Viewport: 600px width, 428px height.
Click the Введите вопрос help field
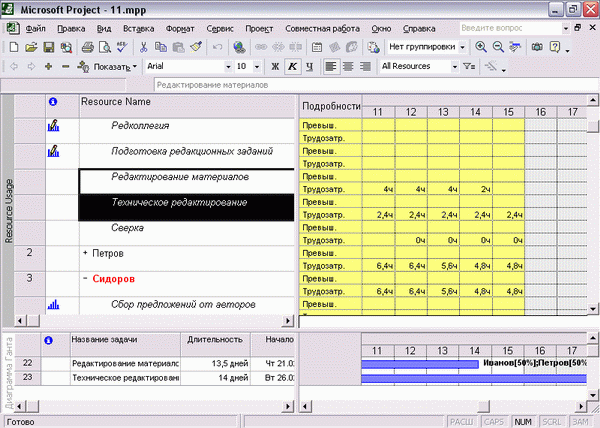pos(510,28)
